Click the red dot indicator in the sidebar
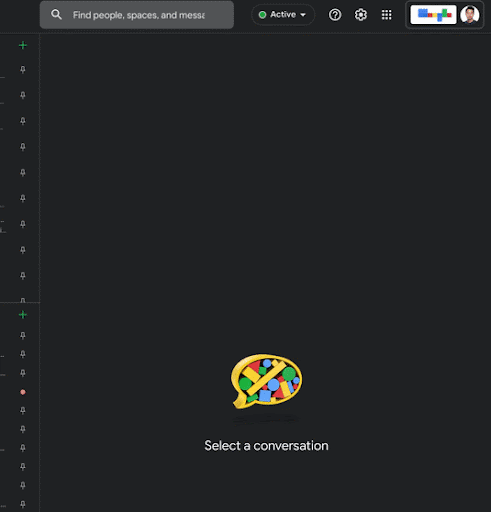The height and width of the screenshot is (512, 491). pos(23,392)
